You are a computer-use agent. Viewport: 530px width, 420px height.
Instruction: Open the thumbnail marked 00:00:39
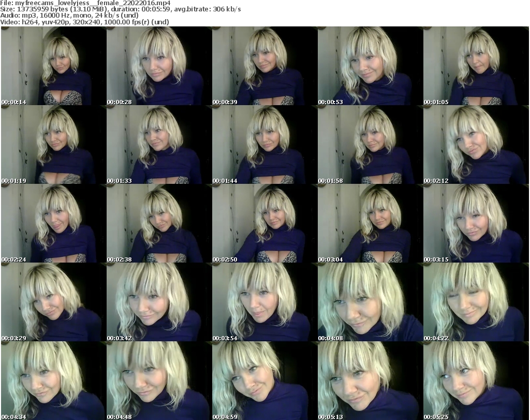click(x=264, y=66)
